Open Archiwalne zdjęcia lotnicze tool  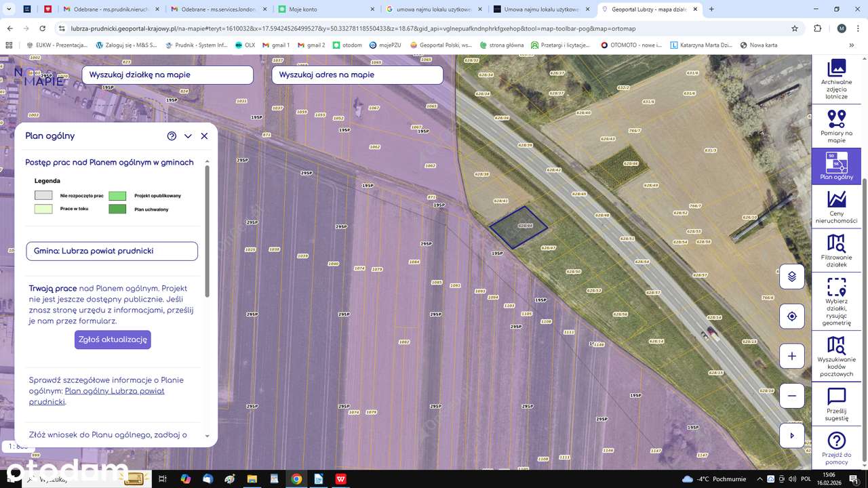(x=836, y=79)
